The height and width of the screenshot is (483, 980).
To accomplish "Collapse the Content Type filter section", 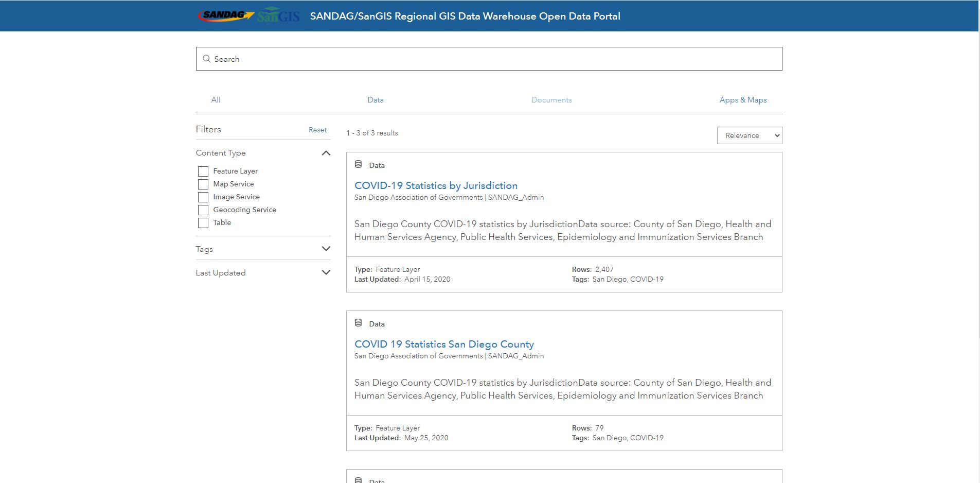I will coord(326,153).
